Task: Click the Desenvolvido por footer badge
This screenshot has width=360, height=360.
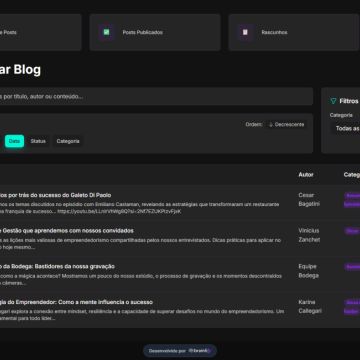Action: click(x=180, y=351)
